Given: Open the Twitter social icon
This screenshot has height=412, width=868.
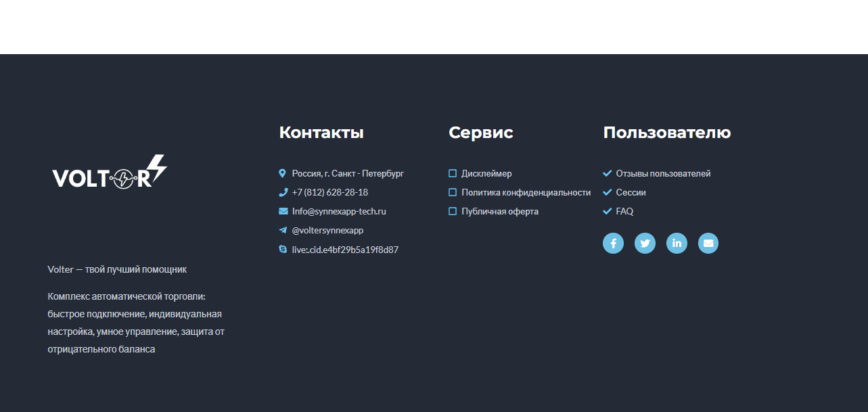Looking at the screenshot, I should (645, 244).
